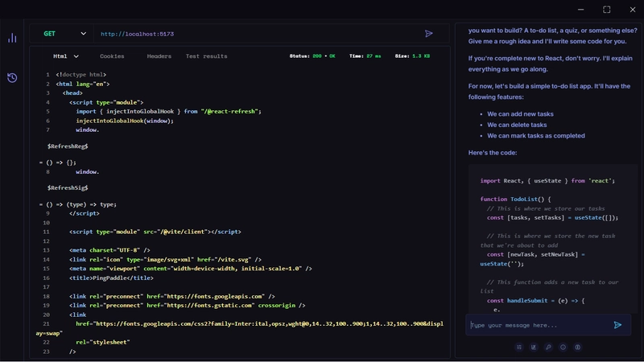The image size is (644, 362).
Task: Click the key icon below chat input
Action: [548, 348]
